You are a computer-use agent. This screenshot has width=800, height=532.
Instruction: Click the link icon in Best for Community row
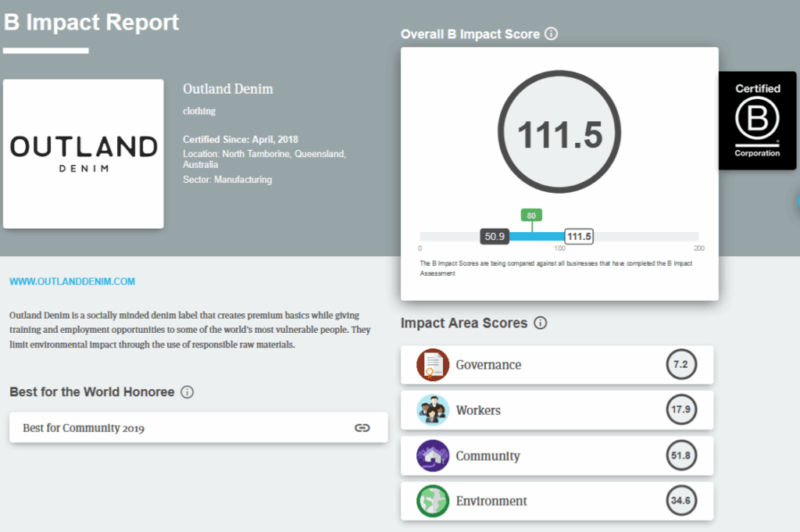[x=362, y=427]
